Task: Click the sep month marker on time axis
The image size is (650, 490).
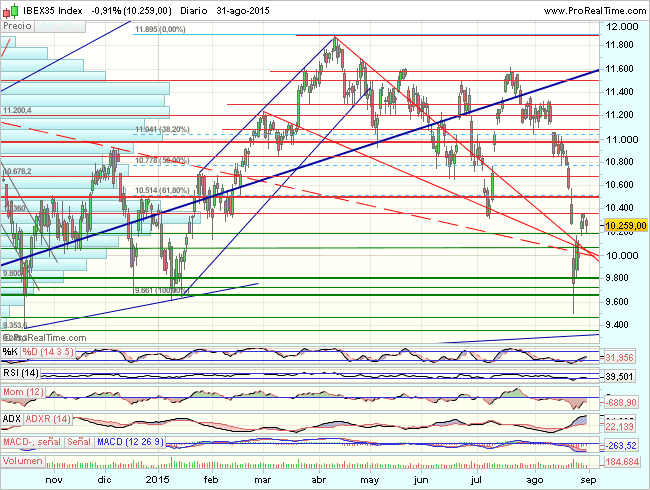Action: tap(588, 480)
